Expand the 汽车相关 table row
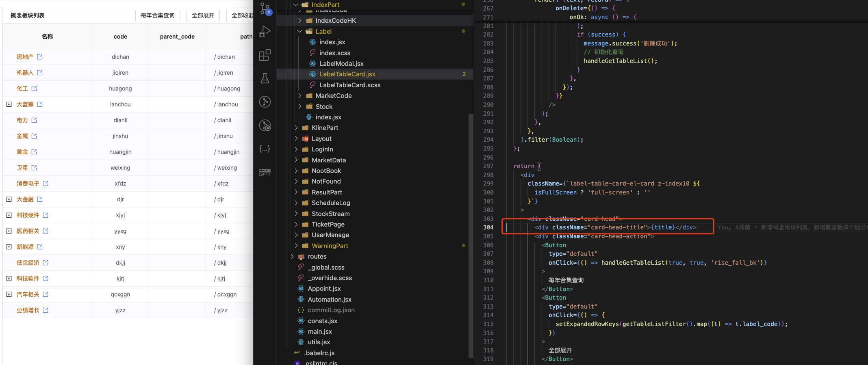The image size is (868, 365). point(9,294)
